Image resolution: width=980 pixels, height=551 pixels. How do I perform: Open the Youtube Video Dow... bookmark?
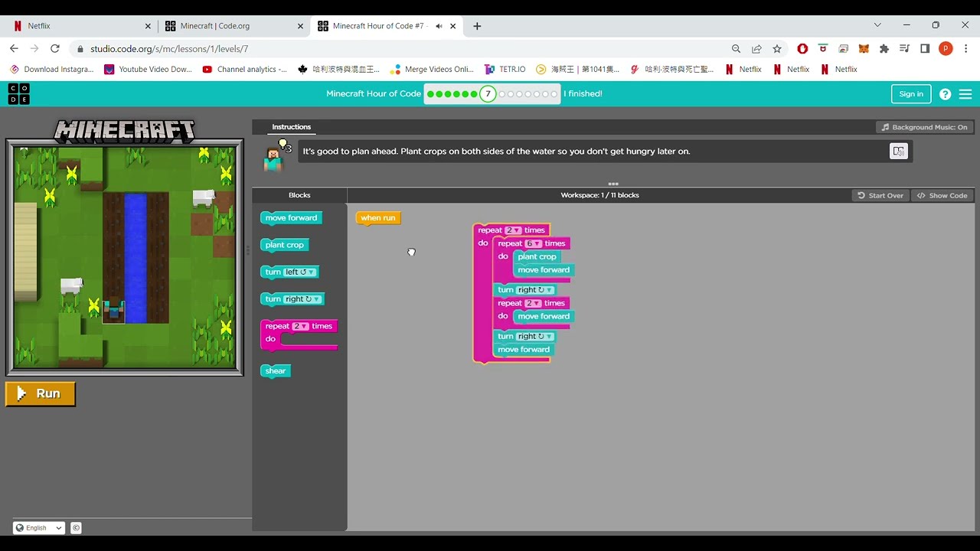(148, 69)
